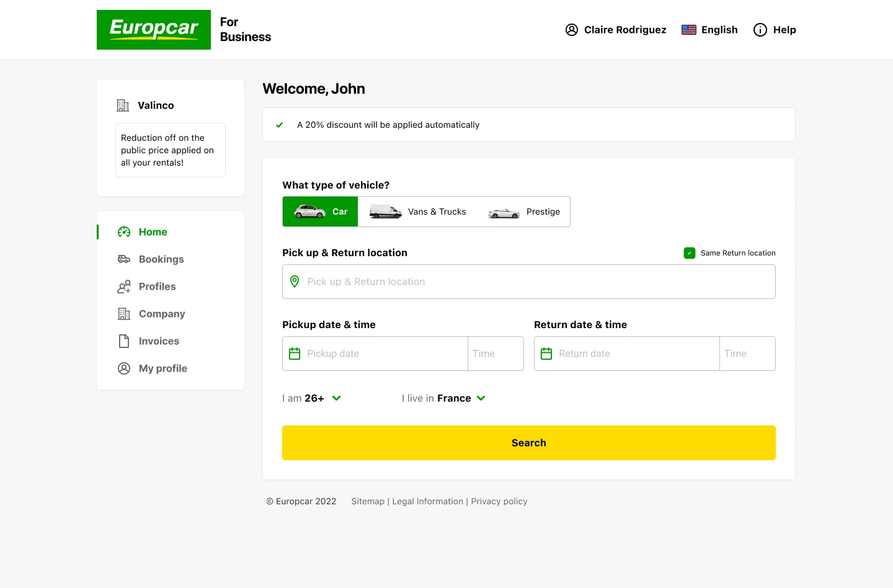This screenshot has height=588, width=893.
Task: Select the Vans & Trucks vehicle type
Action: coord(417,212)
